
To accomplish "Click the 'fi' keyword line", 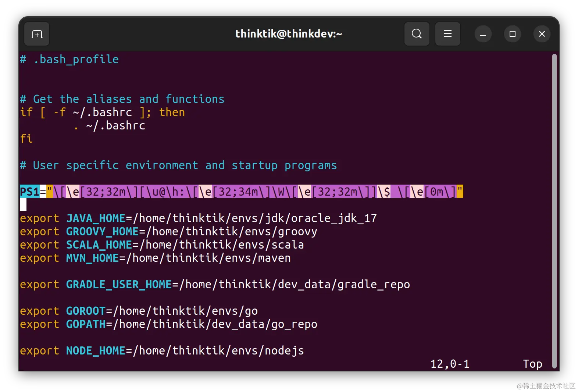I will [26, 139].
